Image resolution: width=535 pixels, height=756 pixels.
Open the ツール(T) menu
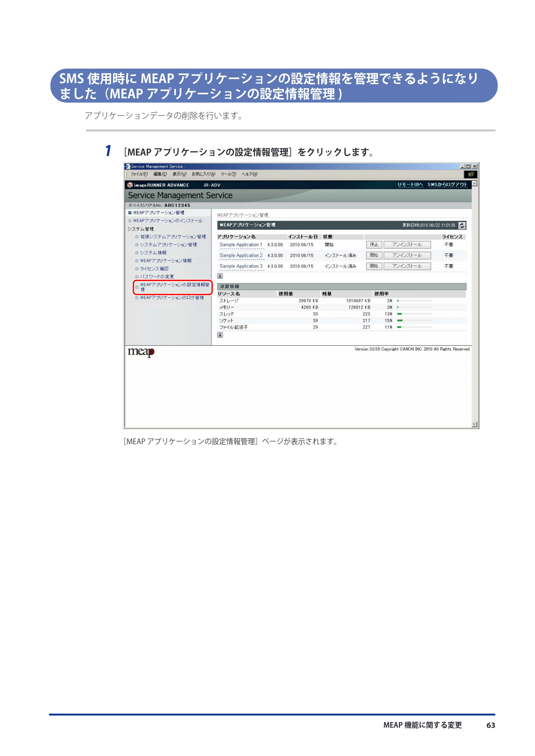[x=228, y=174]
